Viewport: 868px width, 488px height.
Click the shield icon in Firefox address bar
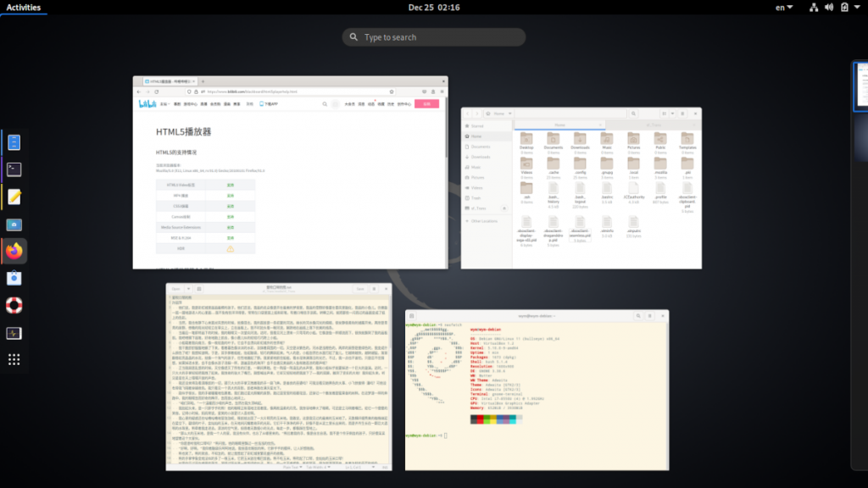coord(189,91)
